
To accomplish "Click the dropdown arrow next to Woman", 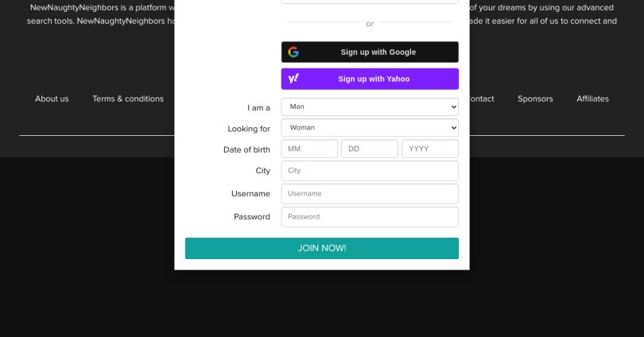I will [453, 128].
